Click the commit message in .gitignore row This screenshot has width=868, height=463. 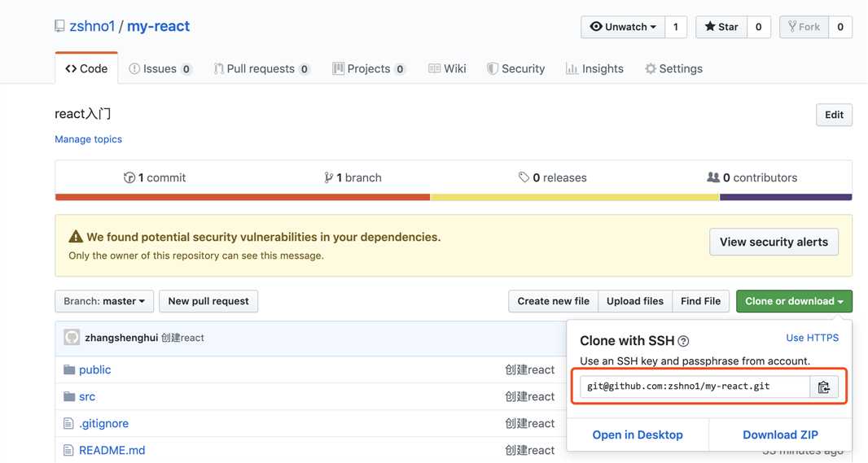pos(529,424)
